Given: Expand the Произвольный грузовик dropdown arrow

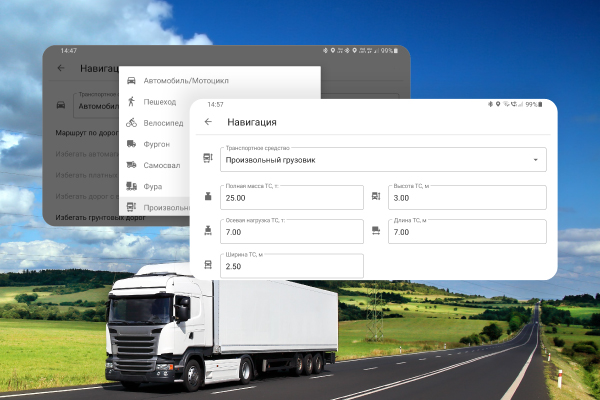Looking at the screenshot, I should coord(535,160).
